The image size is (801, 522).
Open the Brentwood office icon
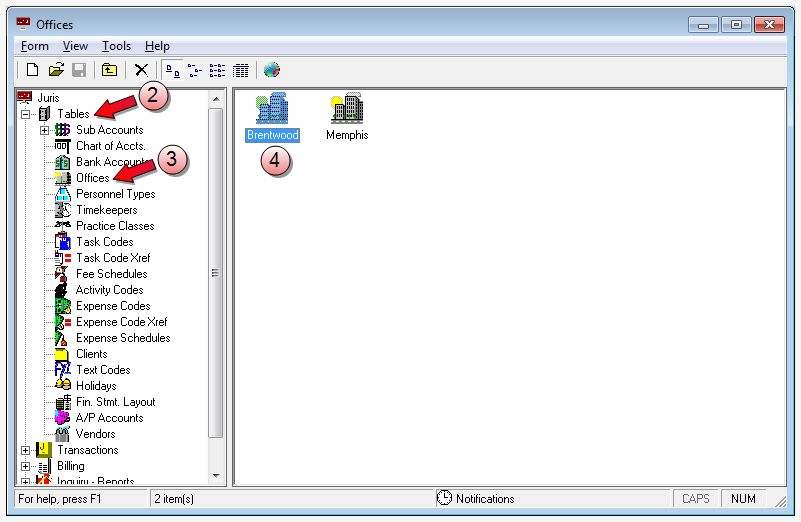click(x=272, y=110)
